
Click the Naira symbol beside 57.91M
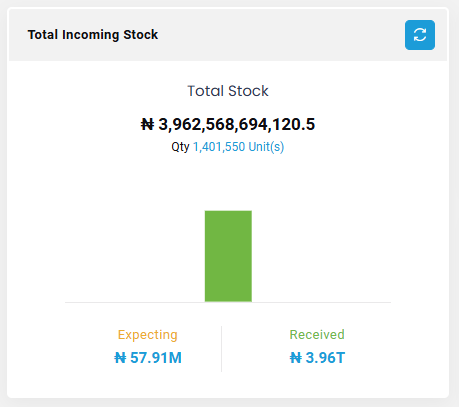pyautogui.click(x=120, y=358)
